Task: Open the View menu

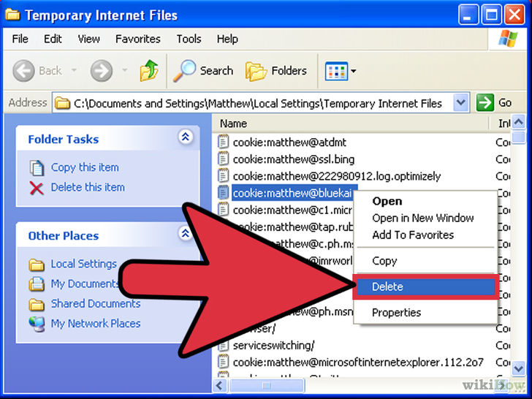Action: point(88,39)
